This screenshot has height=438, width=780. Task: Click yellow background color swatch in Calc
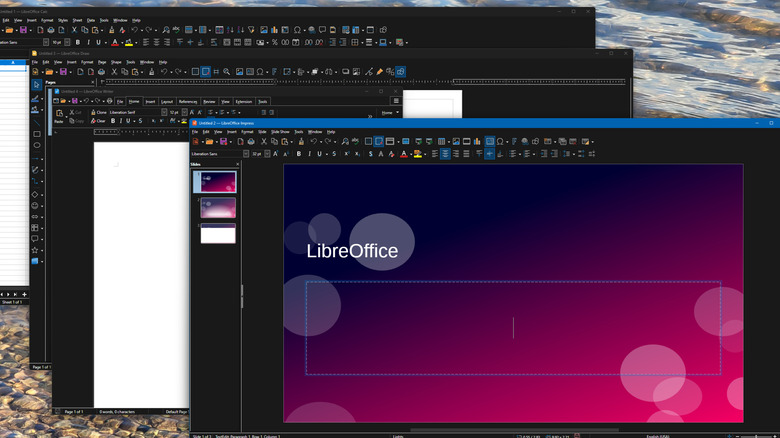pos(129,42)
